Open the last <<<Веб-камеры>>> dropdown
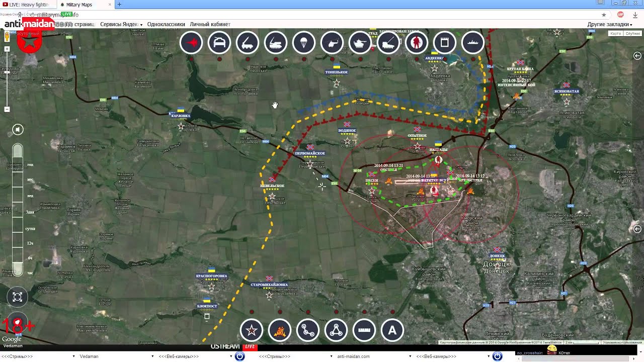 452,356
